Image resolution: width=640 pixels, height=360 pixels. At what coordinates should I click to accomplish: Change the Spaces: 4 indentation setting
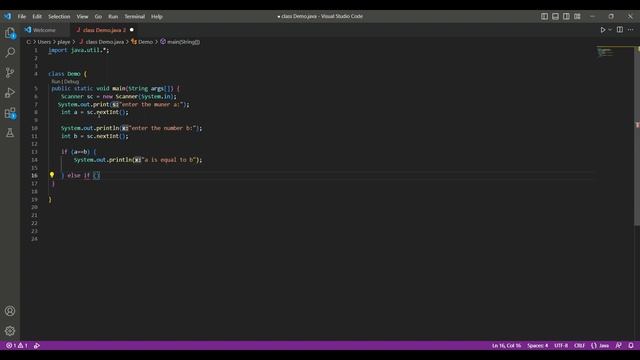coord(538,345)
